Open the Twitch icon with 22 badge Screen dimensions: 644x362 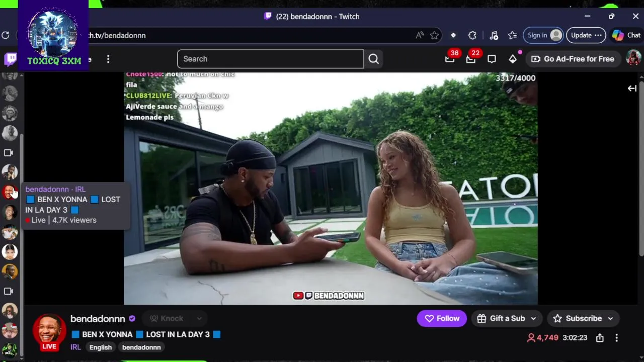coord(471,59)
